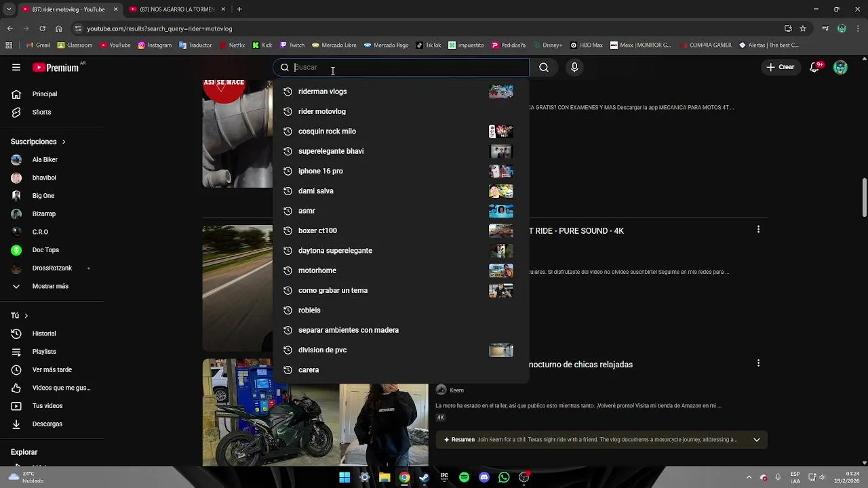
Task: Select suggestion 'carera'
Action: tap(400, 370)
